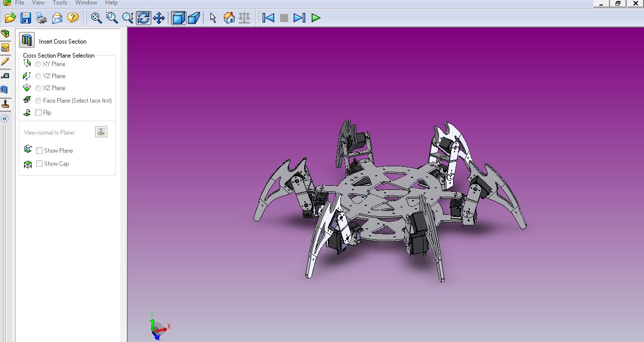This screenshot has width=644, height=342.
Task: Stop the animation playback
Action: pyautogui.click(x=284, y=18)
